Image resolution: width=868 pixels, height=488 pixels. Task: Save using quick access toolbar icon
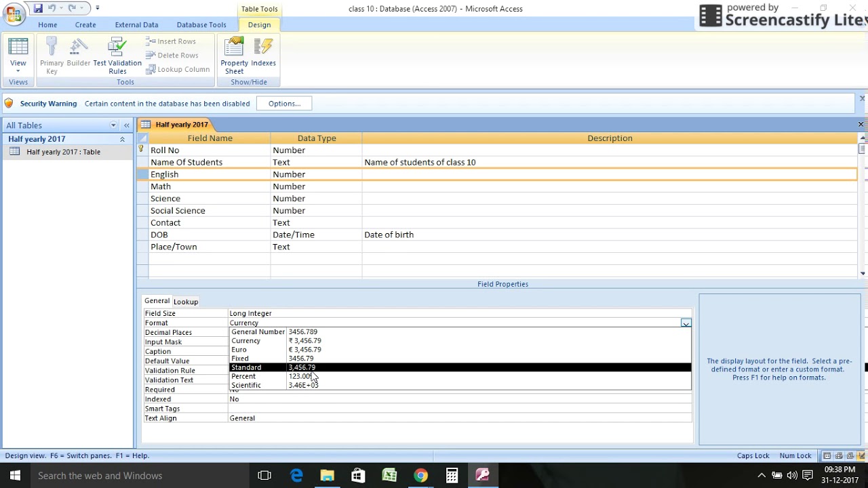(38, 8)
